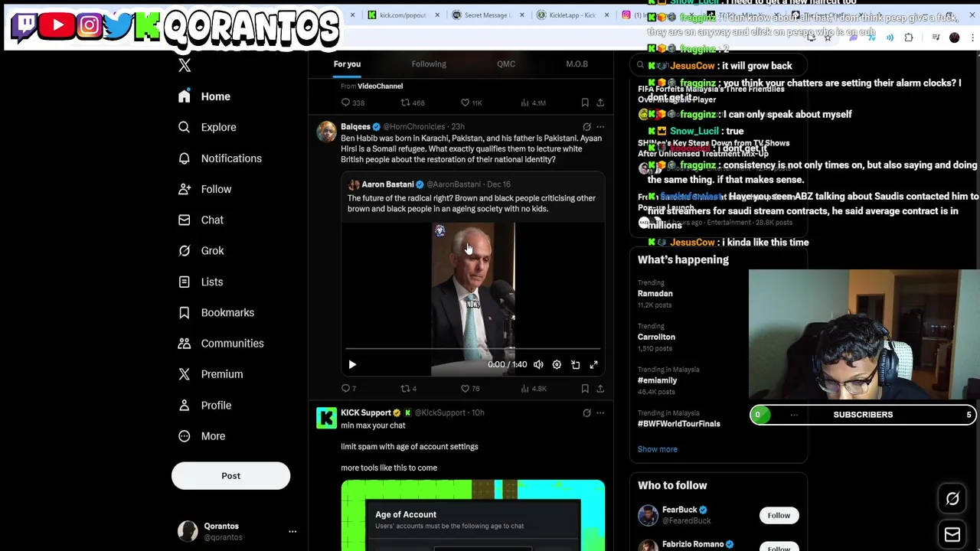Switch to For you tab

coord(347,64)
